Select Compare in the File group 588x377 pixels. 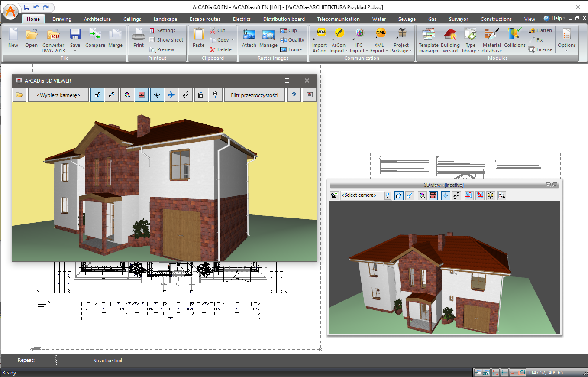tap(95, 39)
